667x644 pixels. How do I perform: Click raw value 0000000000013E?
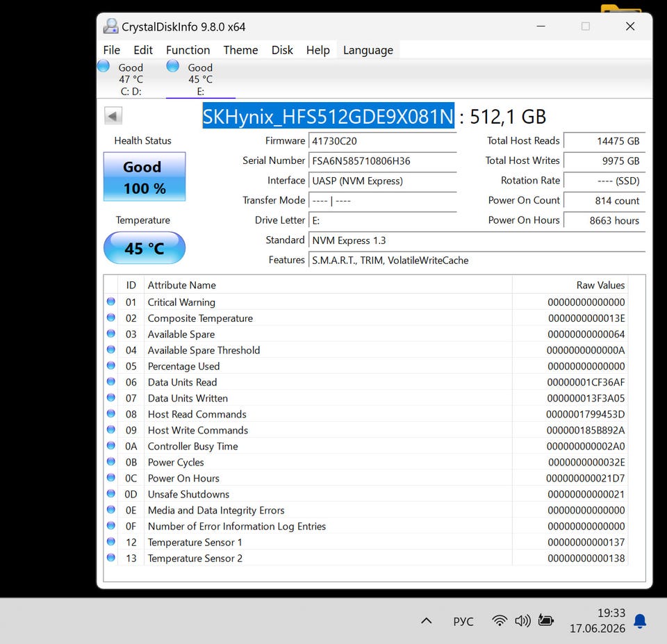pos(586,318)
